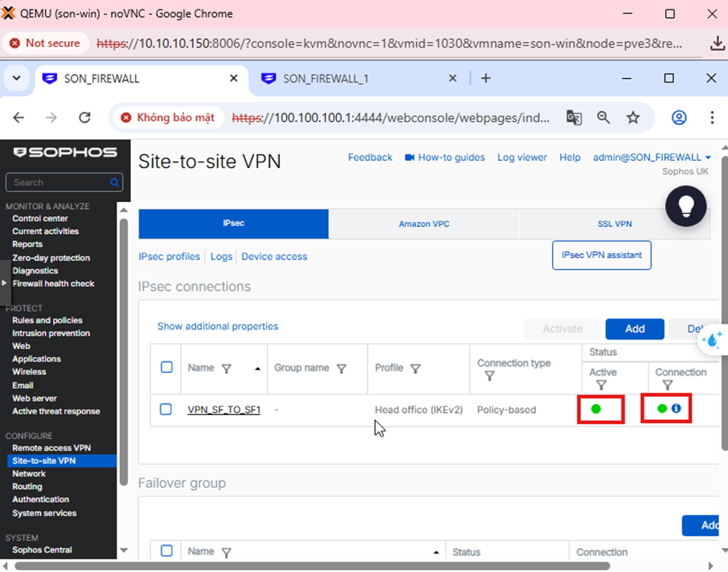Click the Profile column filter icon
Screen dimensions: 728x572
pos(415,369)
